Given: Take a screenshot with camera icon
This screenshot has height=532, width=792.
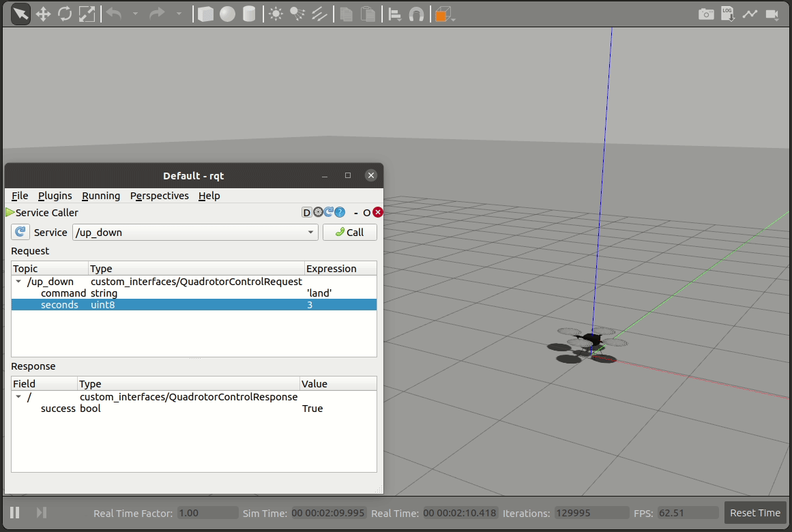Looking at the screenshot, I should (706, 14).
